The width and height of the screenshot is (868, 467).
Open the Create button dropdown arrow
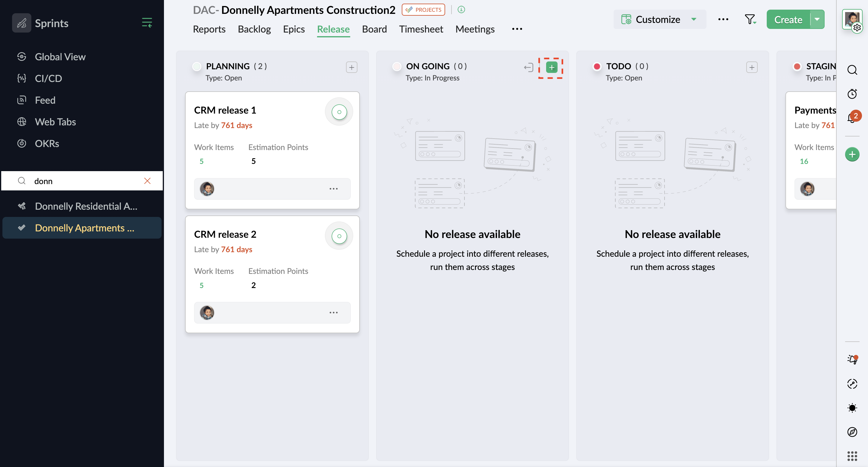(x=817, y=20)
